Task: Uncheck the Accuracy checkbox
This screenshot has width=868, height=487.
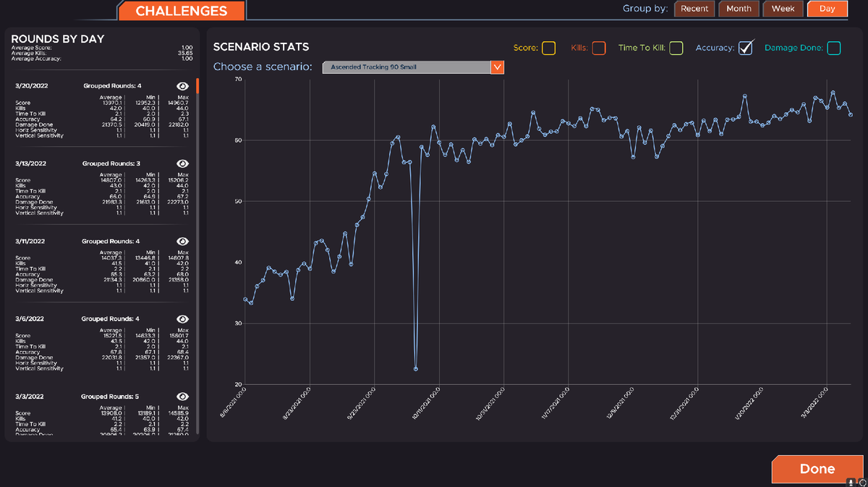Action: pyautogui.click(x=746, y=48)
